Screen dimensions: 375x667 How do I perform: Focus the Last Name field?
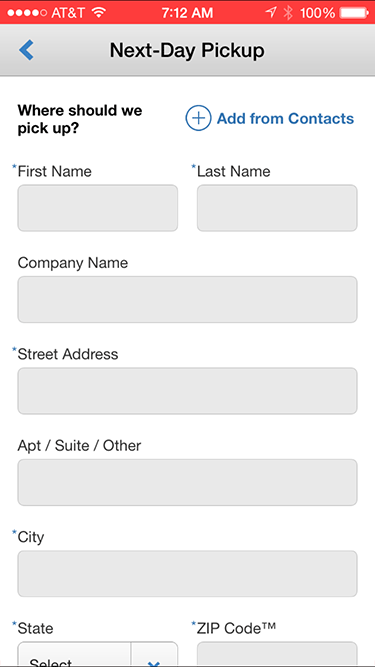click(x=277, y=208)
